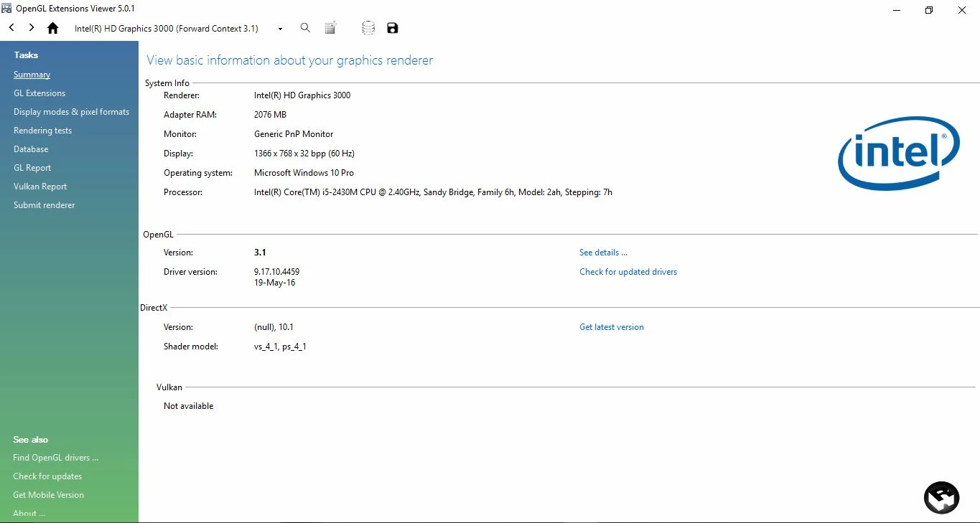Click the 'Adapter RAM:' label
This screenshot has width=980, height=523.
pos(190,115)
